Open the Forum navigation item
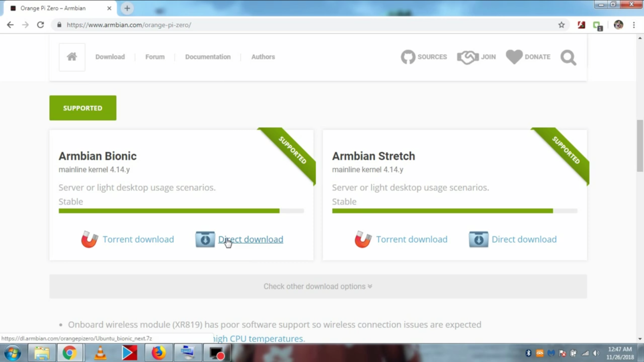 (155, 57)
